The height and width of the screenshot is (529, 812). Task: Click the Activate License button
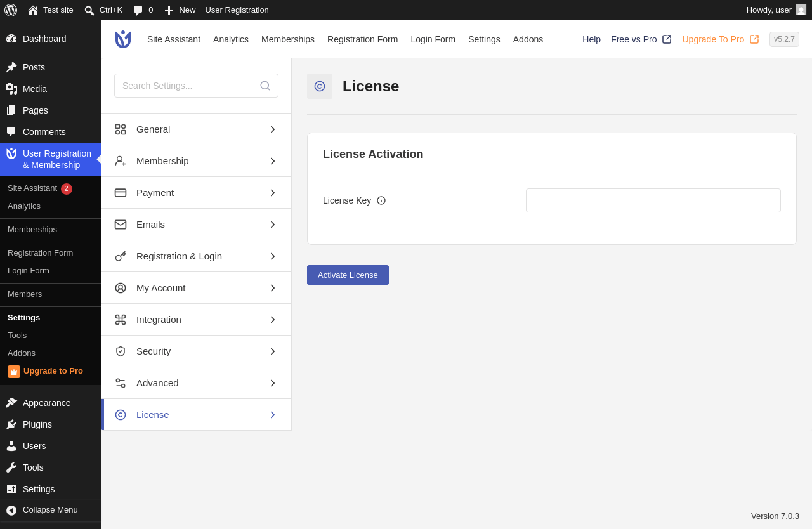point(348,275)
